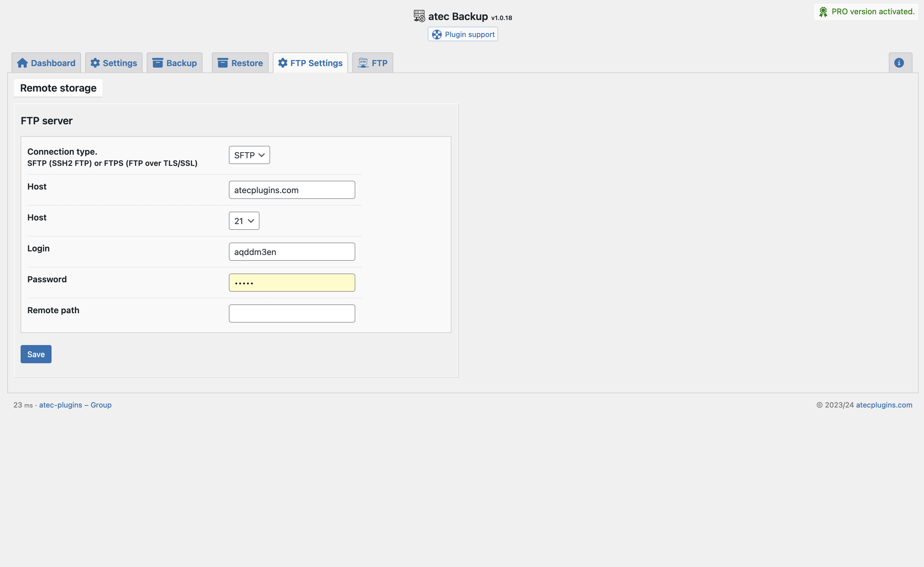Viewport: 924px width, 567px height.
Task: Click the FTP server icon on the FTP tab
Action: [363, 63]
